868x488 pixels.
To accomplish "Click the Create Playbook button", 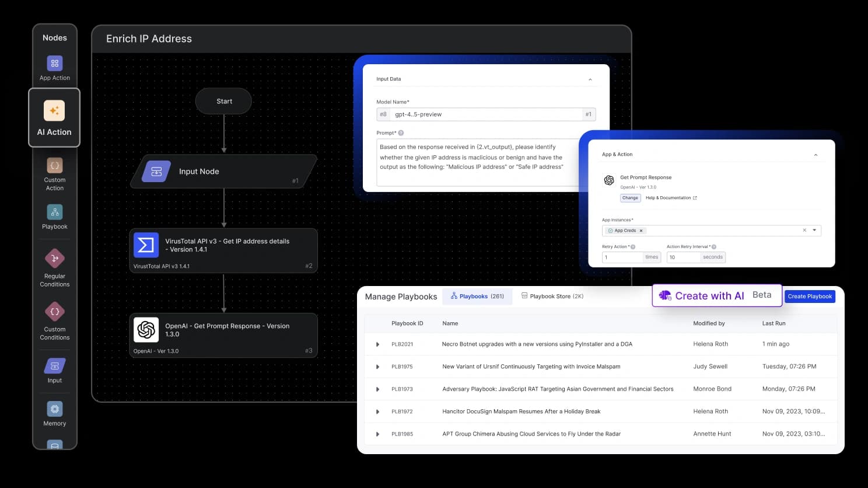I will coord(810,297).
